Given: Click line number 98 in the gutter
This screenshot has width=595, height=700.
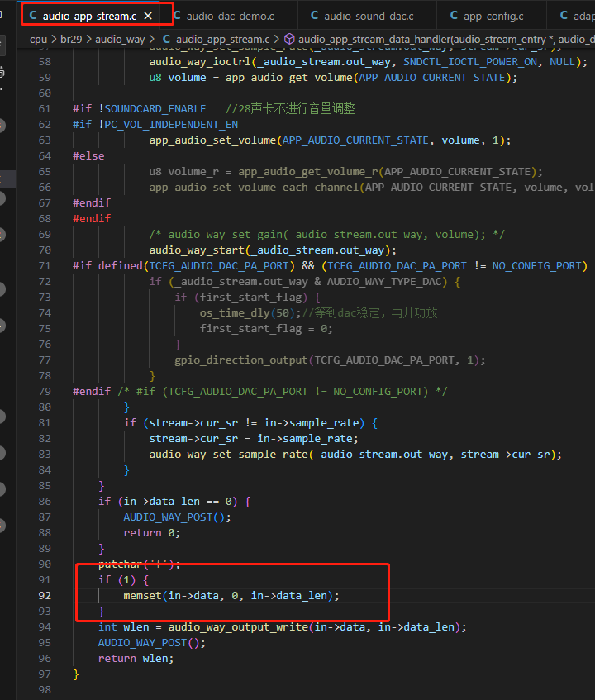Looking at the screenshot, I should 45,690.
